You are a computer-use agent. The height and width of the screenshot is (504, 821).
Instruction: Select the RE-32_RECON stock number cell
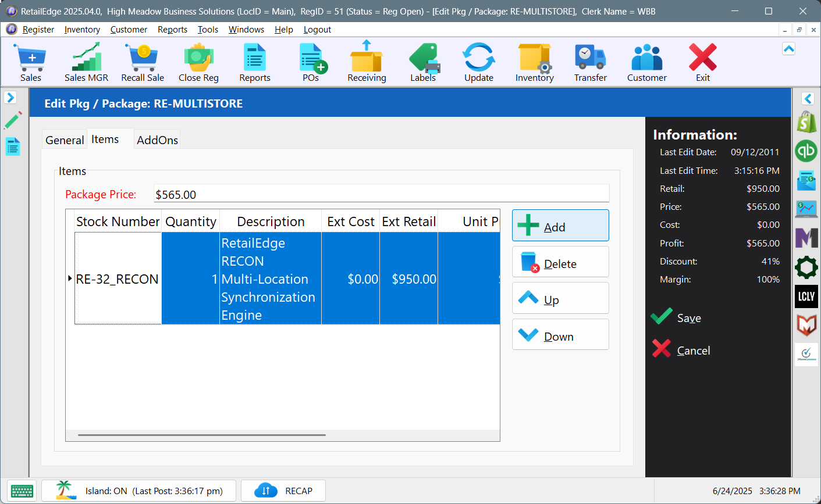(118, 278)
